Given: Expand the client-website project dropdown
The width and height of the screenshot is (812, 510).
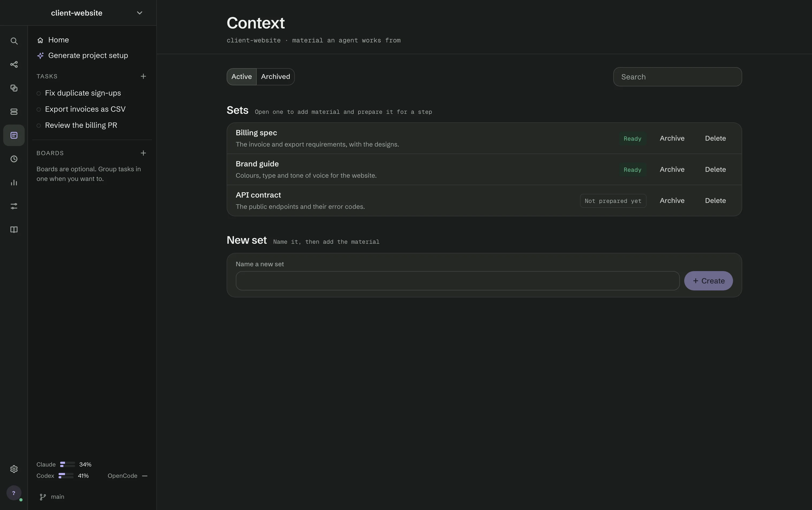Looking at the screenshot, I should [139, 13].
